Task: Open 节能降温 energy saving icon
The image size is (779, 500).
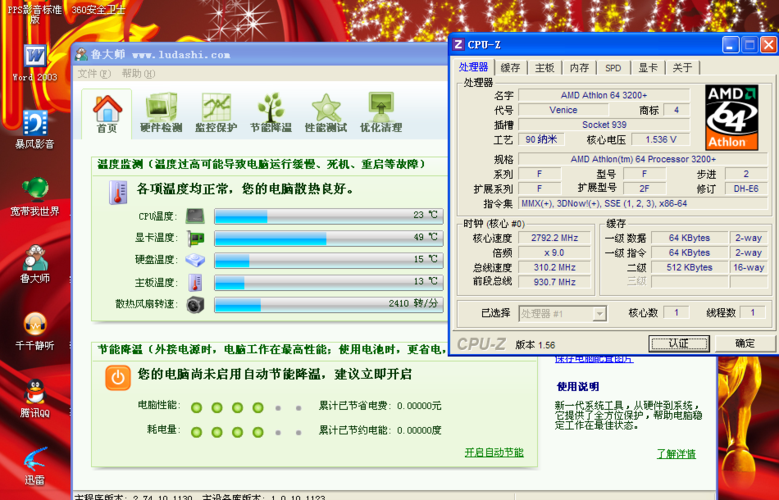Action: 271,113
